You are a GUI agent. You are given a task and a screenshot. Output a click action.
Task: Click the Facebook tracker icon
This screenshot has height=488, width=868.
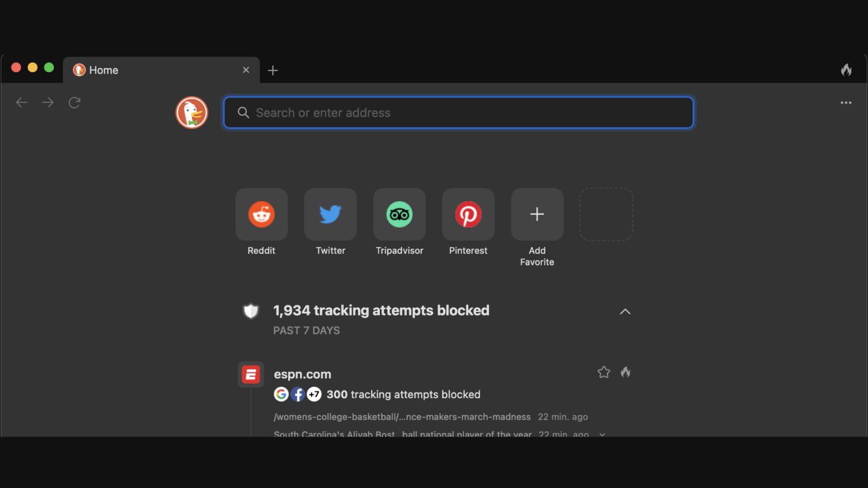298,394
